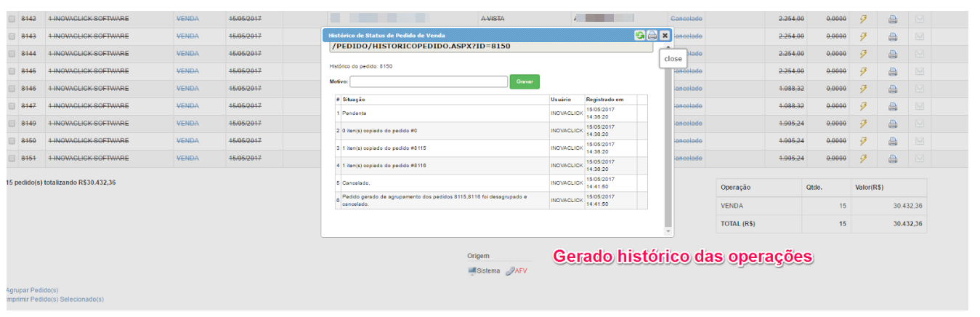Screen dimensions: 980x317
Task: Click the Agrupar Pedido(s) link
Action: (32, 290)
